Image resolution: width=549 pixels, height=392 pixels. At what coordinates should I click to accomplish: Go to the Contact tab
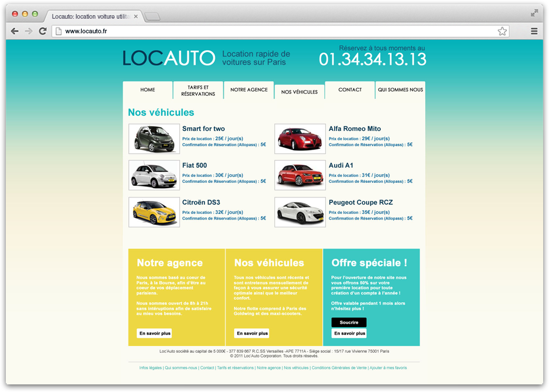[350, 90]
